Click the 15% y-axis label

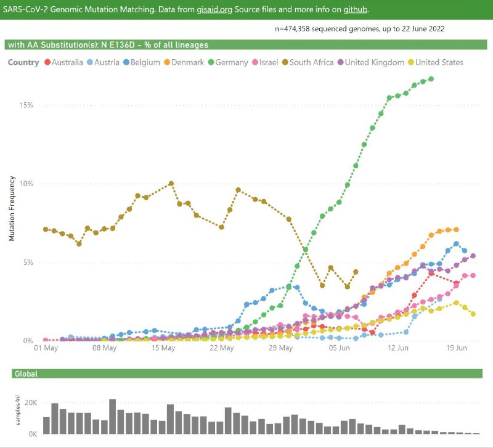click(26, 105)
